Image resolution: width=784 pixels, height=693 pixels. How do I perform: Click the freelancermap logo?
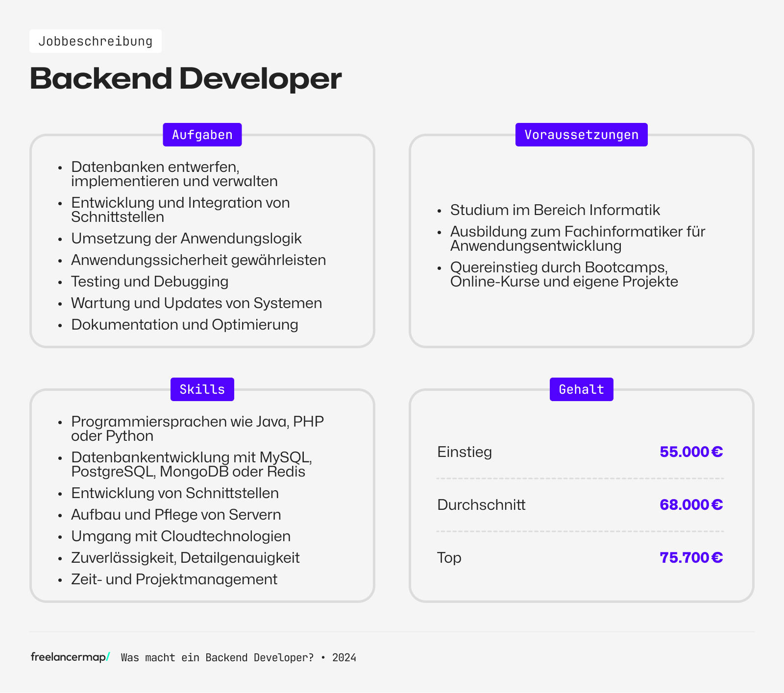(70, 657)
